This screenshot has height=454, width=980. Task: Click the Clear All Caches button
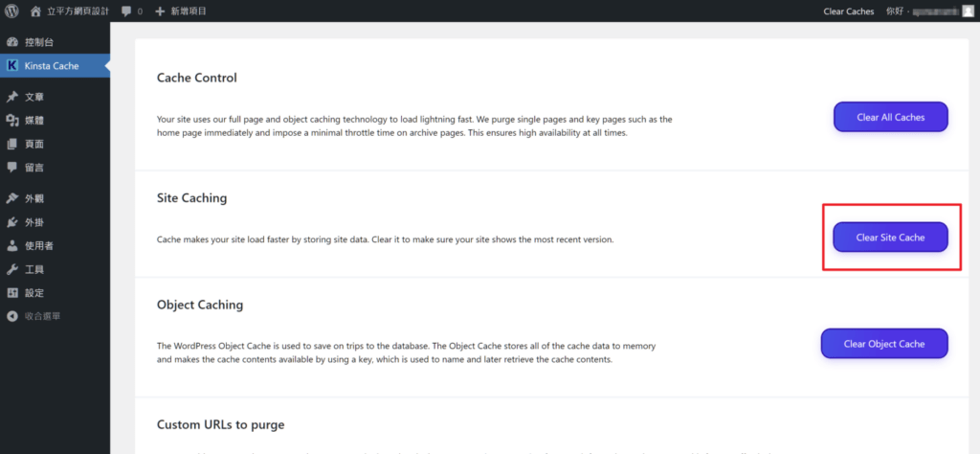(891, 117)
